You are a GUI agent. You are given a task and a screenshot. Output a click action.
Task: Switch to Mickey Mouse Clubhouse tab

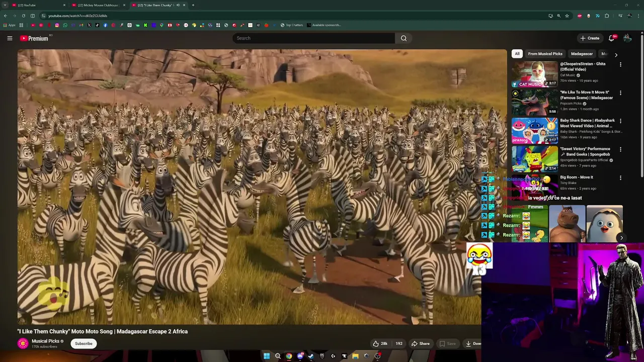(98, 5)
